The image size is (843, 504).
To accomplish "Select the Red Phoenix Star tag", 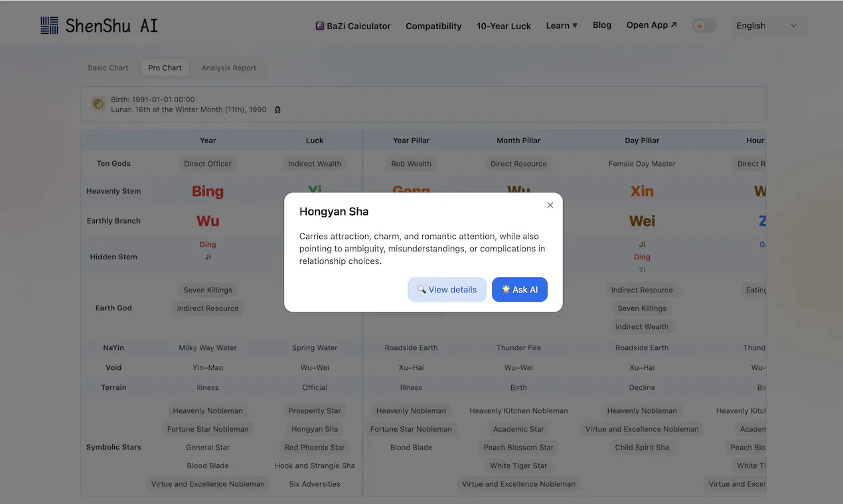I will point(315,447).
